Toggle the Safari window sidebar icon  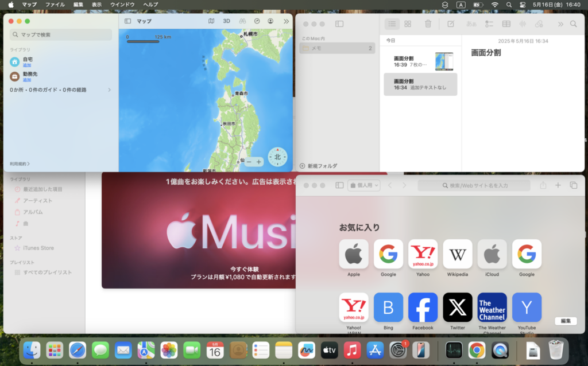pos(339,185)
